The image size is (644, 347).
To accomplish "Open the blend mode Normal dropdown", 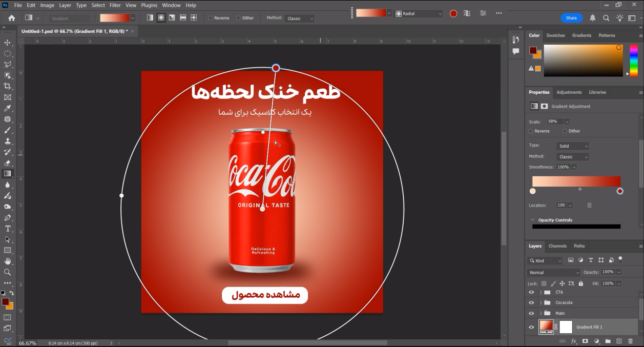I will point(554,273).
